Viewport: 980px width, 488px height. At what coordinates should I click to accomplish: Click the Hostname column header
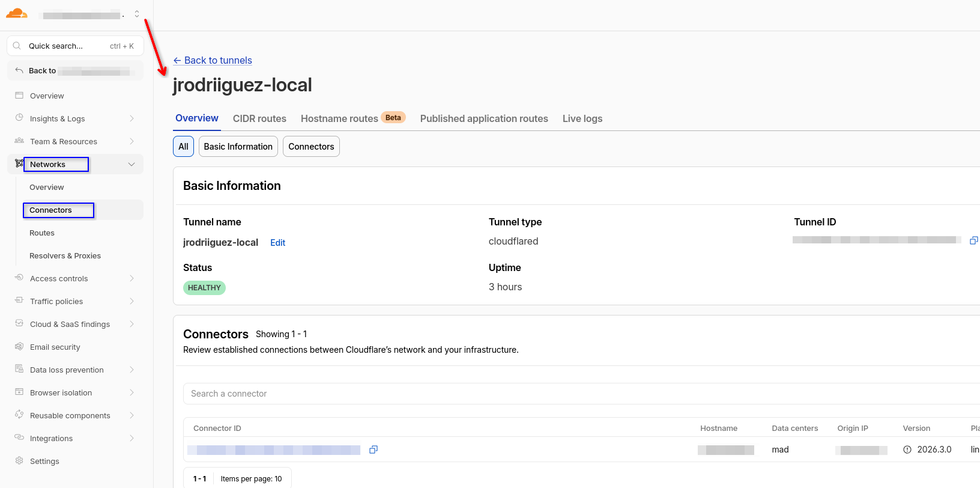(719, 429)
